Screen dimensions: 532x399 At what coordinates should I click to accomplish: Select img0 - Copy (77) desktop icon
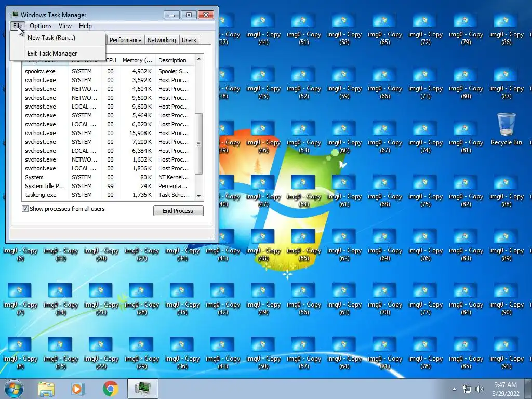[x=425, y=299]
